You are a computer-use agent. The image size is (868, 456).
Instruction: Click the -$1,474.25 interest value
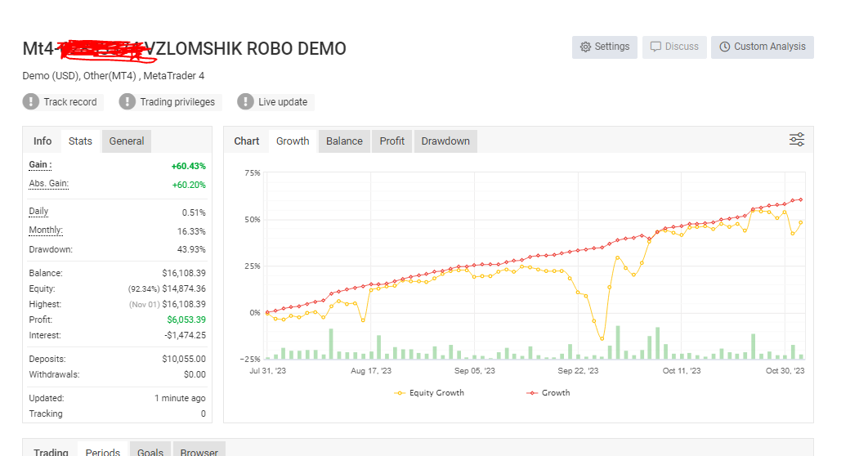tap(185, 335)
